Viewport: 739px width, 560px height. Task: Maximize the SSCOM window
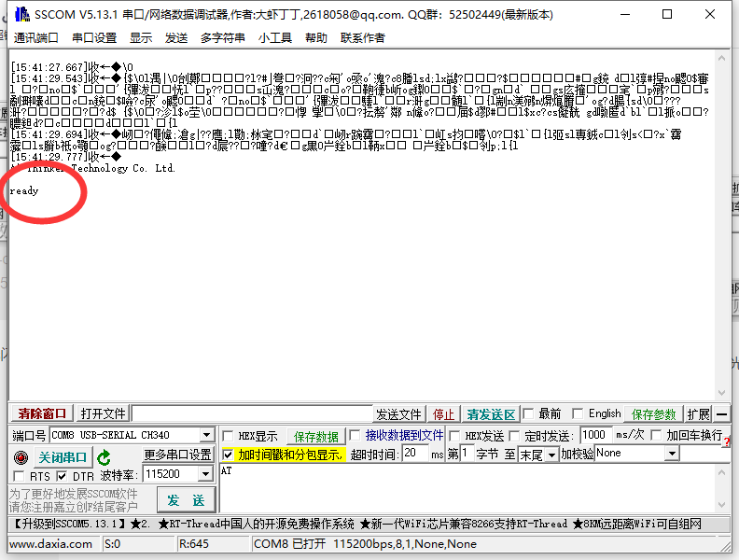(667, 14)
